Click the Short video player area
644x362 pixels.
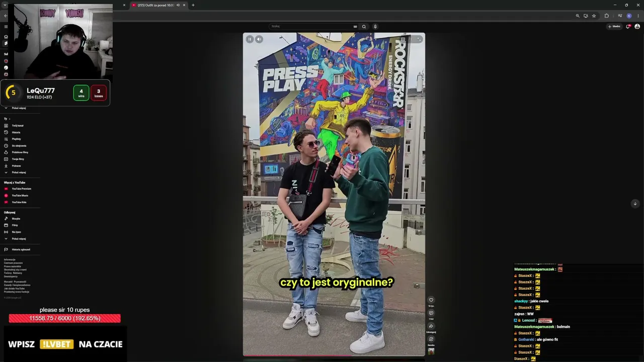tap(334, 194)
